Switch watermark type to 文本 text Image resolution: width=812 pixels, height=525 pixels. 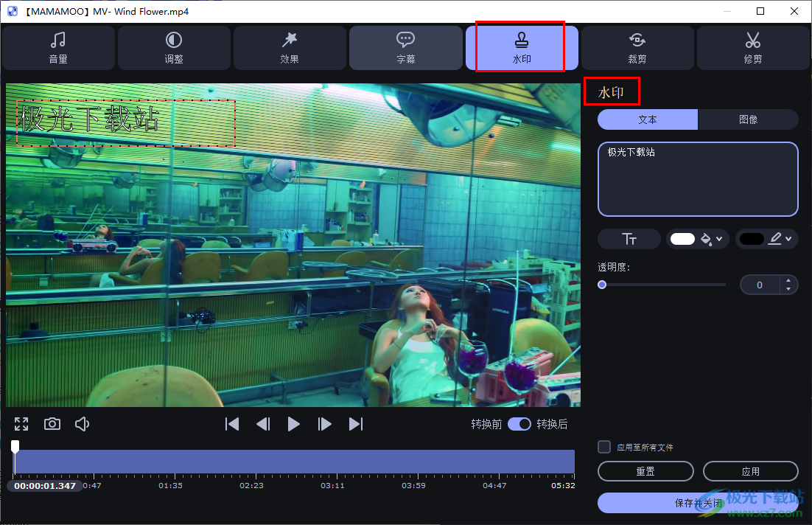point(648,119)
